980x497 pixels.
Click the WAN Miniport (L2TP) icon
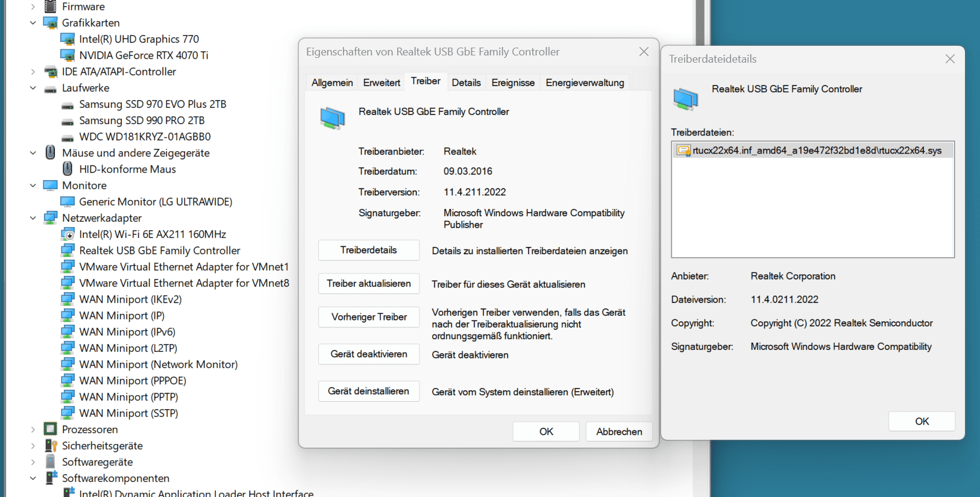click(x=68, y=348)
